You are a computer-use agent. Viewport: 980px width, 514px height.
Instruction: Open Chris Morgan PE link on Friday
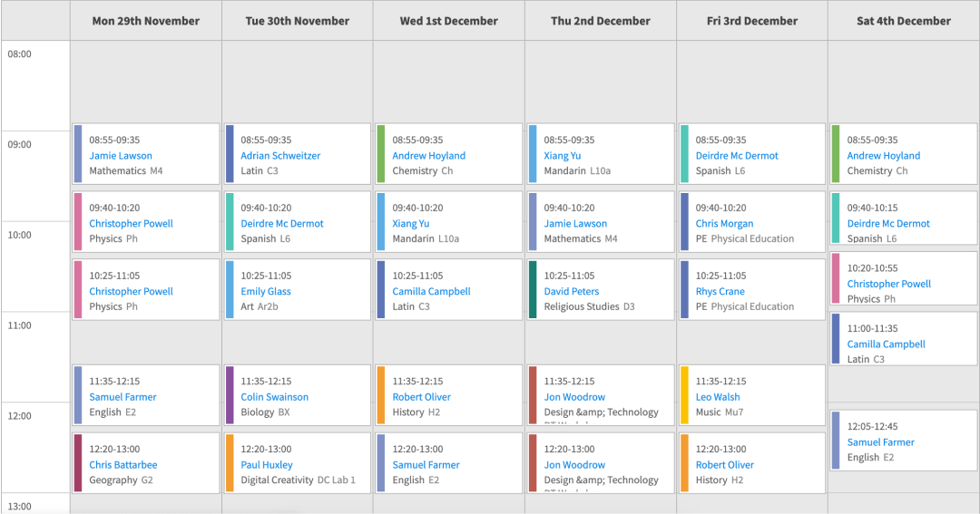[725, 224]
